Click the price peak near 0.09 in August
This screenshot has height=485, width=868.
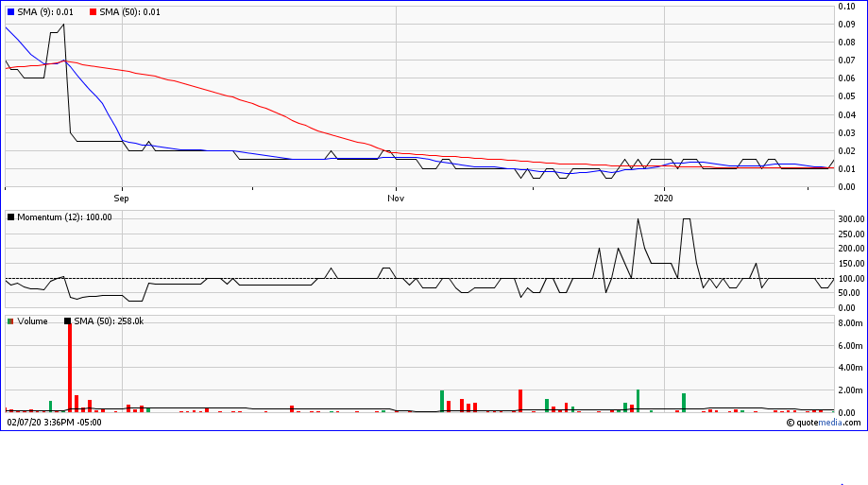point(63,26)
